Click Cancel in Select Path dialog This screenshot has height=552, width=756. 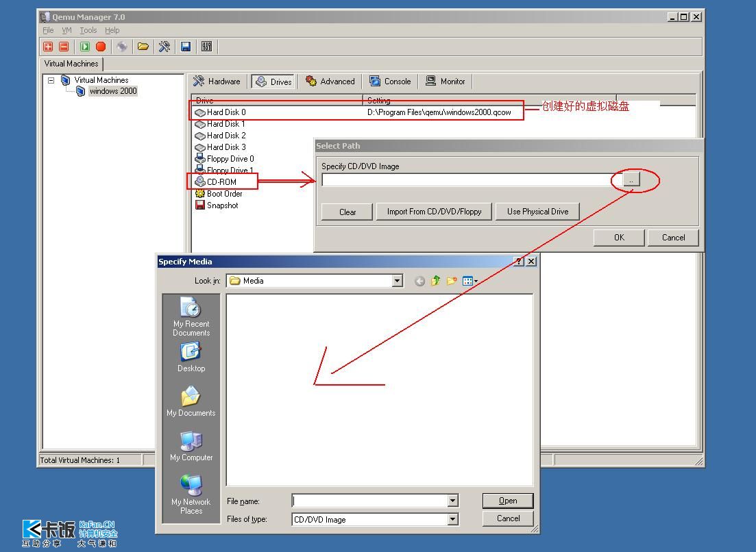(x=673, y=238)
